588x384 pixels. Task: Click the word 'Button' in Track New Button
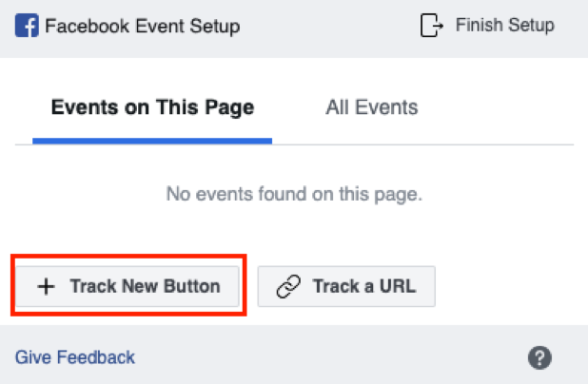[x=192, y=287]
